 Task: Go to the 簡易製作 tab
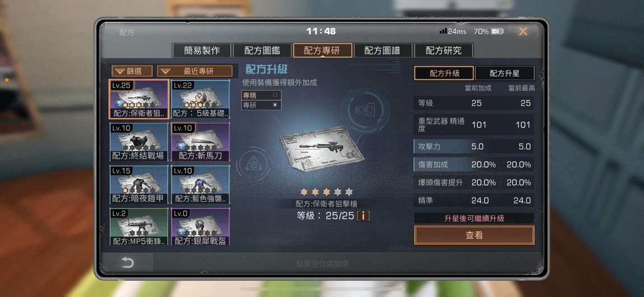coord(202,50)
